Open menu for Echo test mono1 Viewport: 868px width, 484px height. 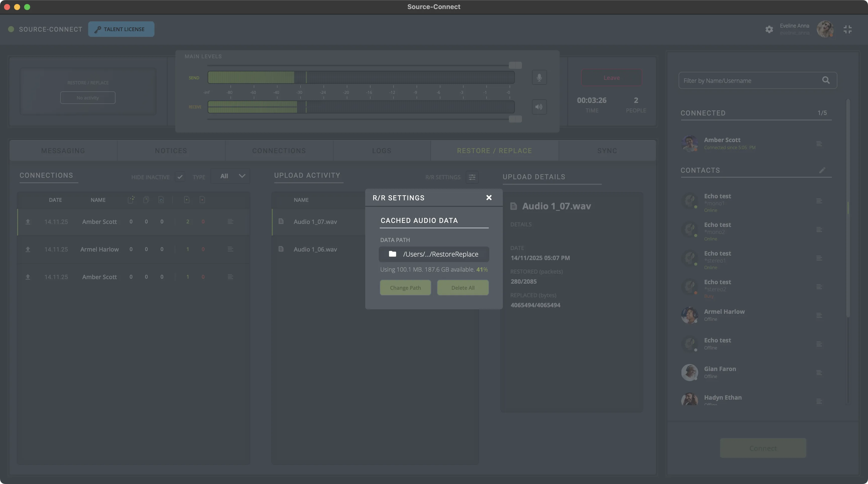click(x=819, y=201)
